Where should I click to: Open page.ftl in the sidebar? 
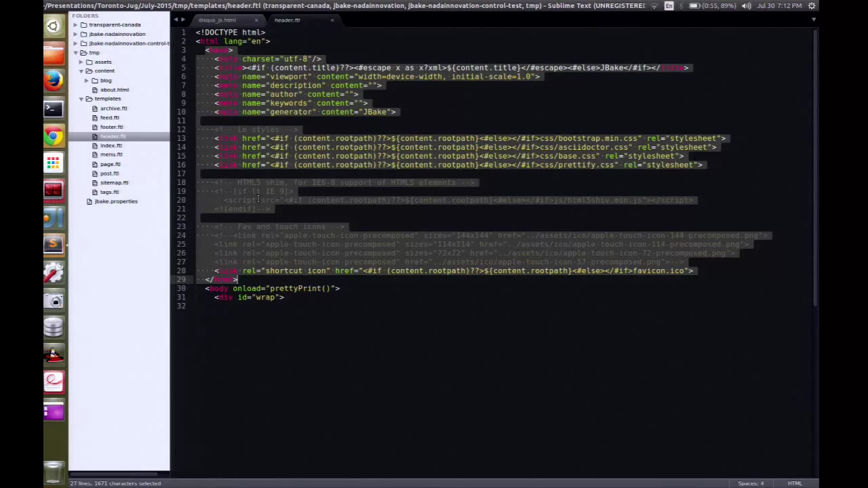(x=110, y=164)
